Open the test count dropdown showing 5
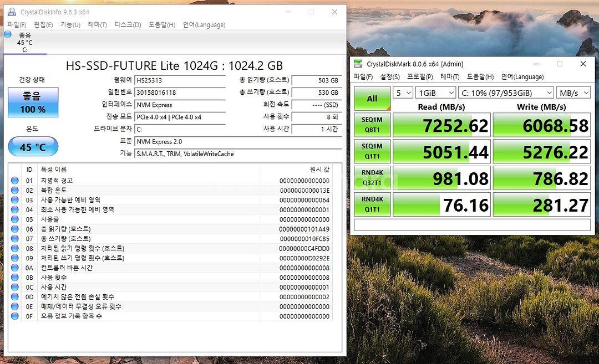This screenshot has height=364, width=599. tap(403, 93)
